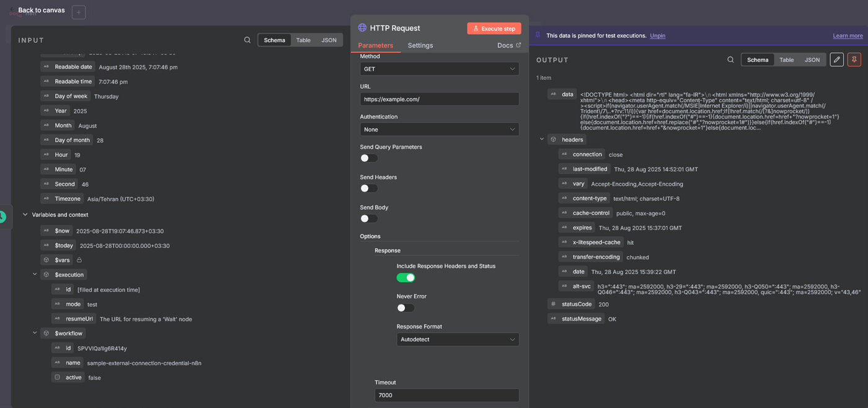868x408 pixels.
Task: Switch to the Settings tab
Action: click(x=420, y=45)
